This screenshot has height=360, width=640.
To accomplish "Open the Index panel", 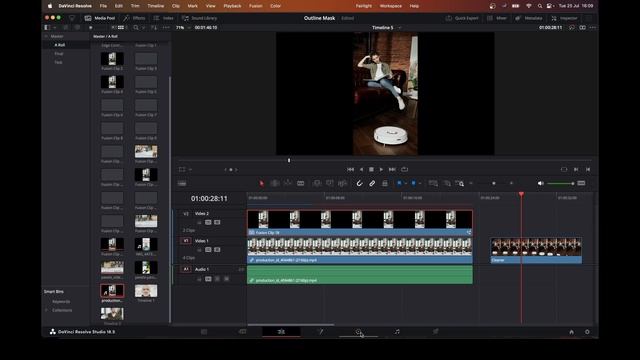I will (164, 18).
